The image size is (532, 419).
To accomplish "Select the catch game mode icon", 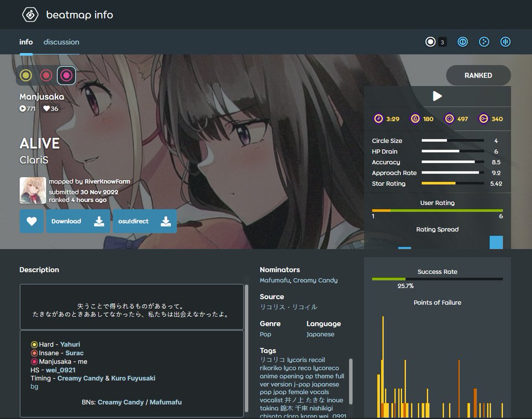I will [x=484, y=42].
